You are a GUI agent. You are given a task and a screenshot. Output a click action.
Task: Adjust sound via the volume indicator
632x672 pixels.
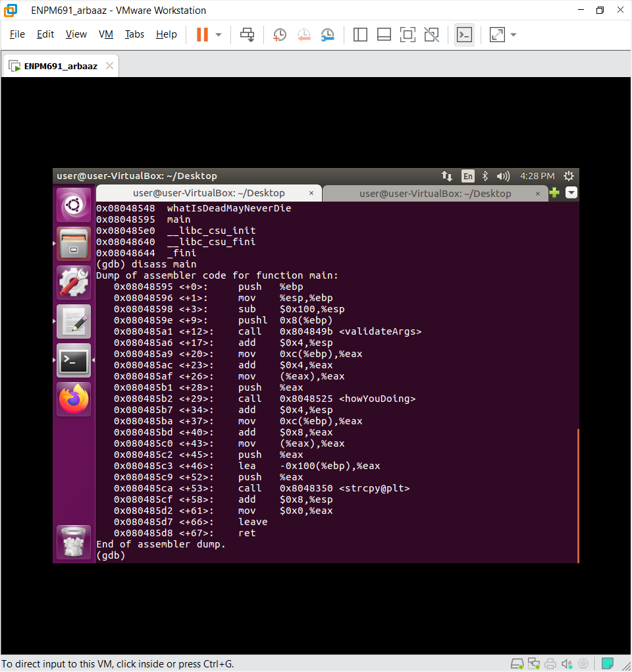point(503,176)
